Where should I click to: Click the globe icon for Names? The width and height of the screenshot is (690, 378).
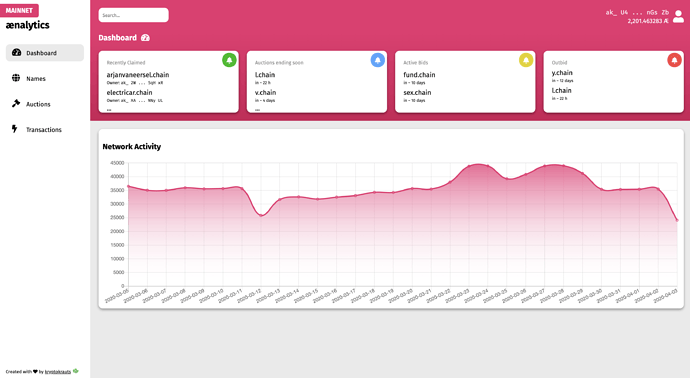pos(16,78)
